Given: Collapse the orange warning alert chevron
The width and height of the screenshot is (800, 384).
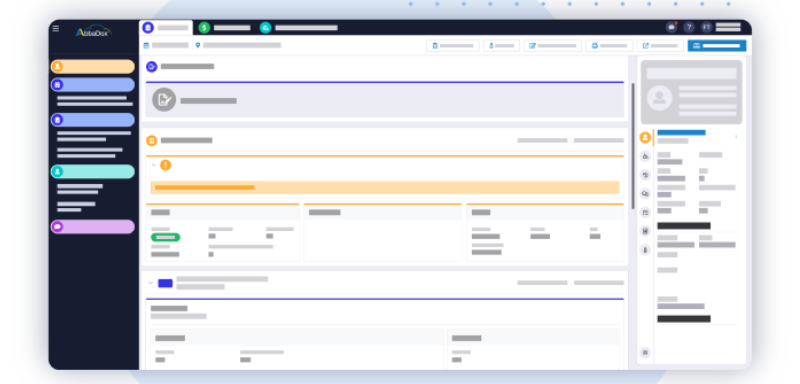Looking at the screenshot, I should pos(154,165).
